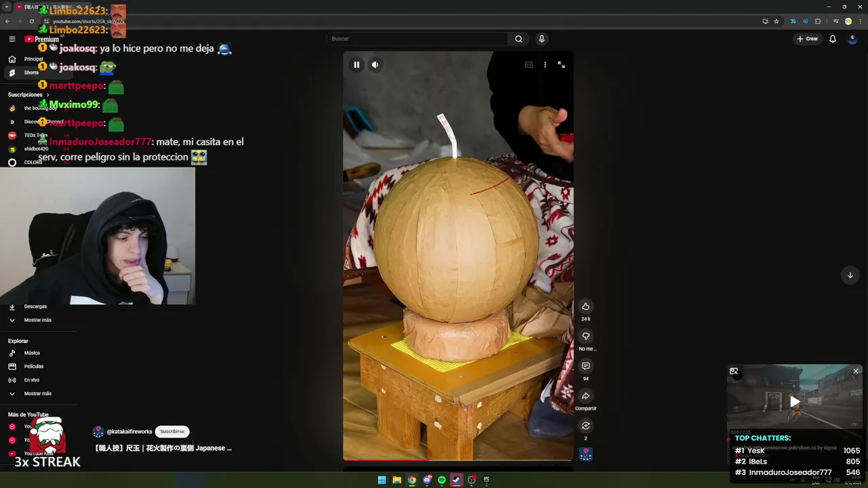Open the Chrome extensions puzzle icon

coord(818,21)
